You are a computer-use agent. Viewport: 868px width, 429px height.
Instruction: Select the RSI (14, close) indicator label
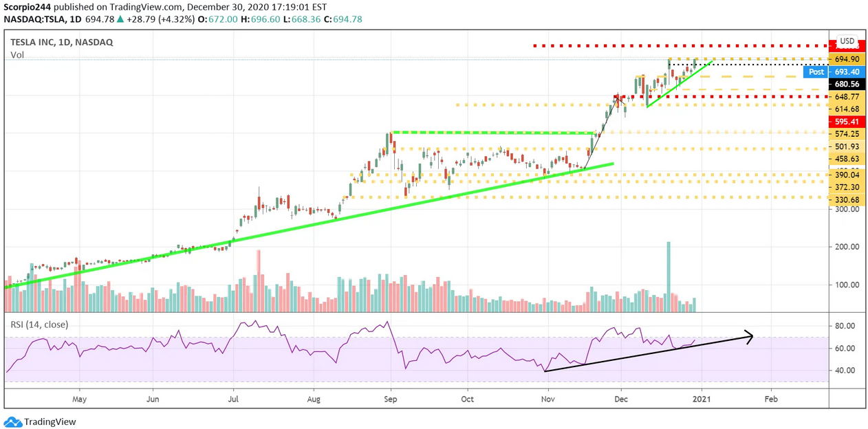(39, 324)
